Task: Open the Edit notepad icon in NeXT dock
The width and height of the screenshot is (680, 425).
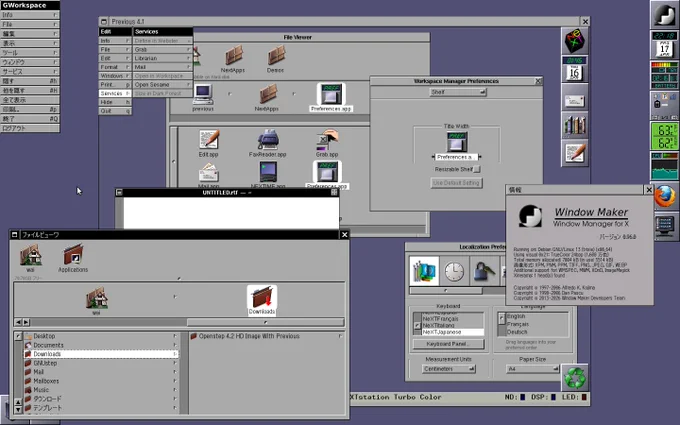Action: click(x=575, y=153)
